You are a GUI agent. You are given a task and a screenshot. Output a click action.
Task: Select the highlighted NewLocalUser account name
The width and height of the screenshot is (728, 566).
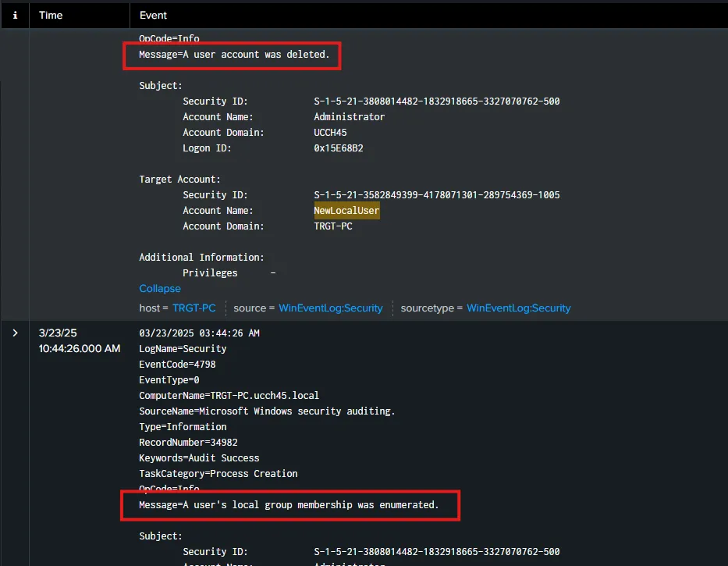pos(346,211)
